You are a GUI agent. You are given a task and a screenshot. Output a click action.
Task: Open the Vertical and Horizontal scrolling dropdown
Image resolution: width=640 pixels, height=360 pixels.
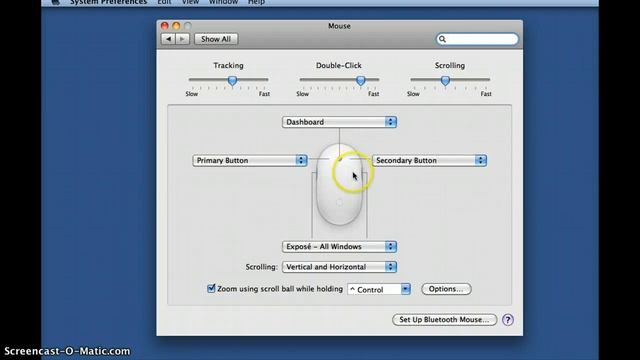[339, 267]
